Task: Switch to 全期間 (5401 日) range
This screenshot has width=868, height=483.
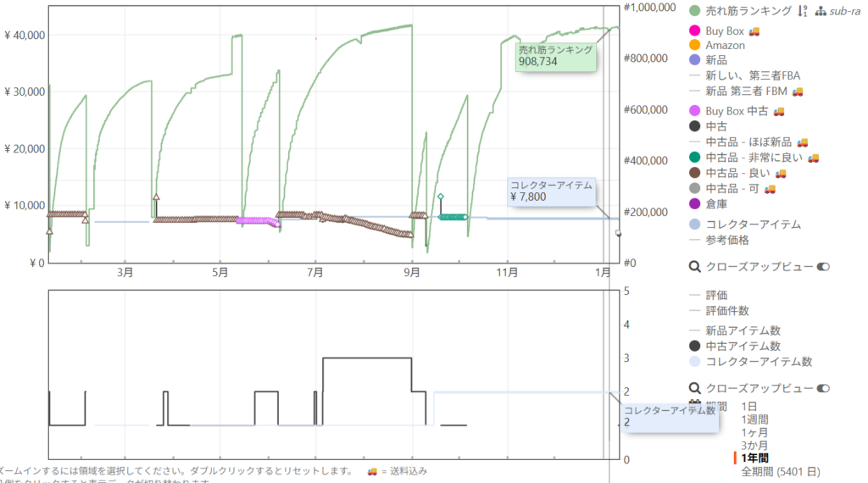Action: click(780, 471)
